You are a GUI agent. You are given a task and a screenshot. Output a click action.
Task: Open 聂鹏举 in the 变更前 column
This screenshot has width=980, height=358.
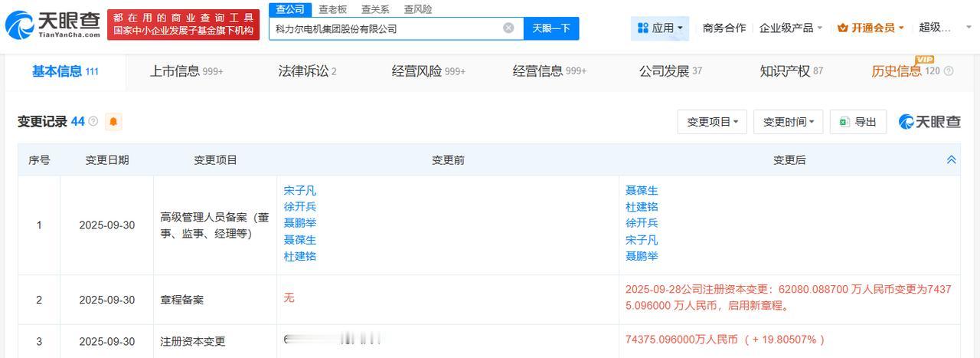tap(299, 223)
